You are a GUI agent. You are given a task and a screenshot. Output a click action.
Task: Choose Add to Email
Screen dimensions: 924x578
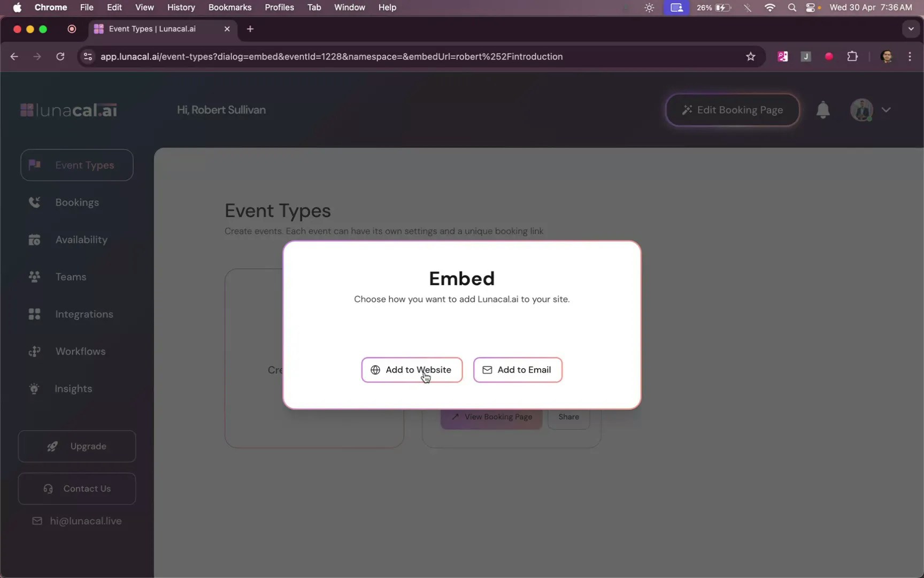tap(518, 370)
